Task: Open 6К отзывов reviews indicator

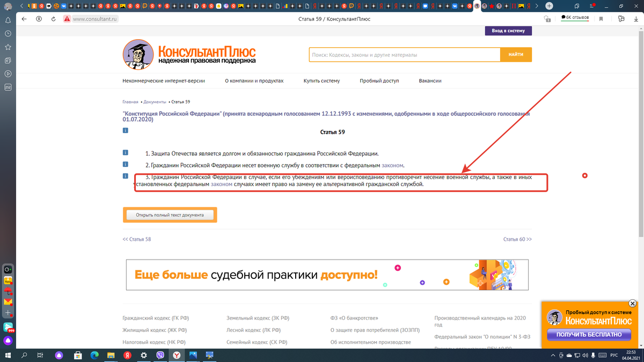Action: tap(575, 18)
